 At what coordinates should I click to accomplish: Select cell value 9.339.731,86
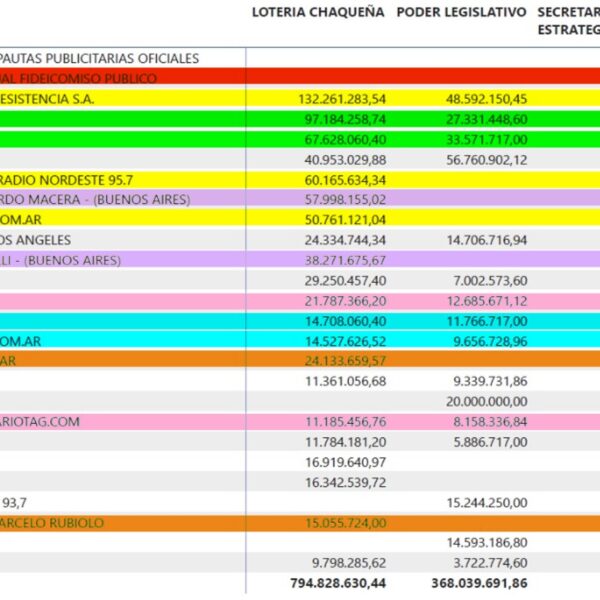pos(490,381)
